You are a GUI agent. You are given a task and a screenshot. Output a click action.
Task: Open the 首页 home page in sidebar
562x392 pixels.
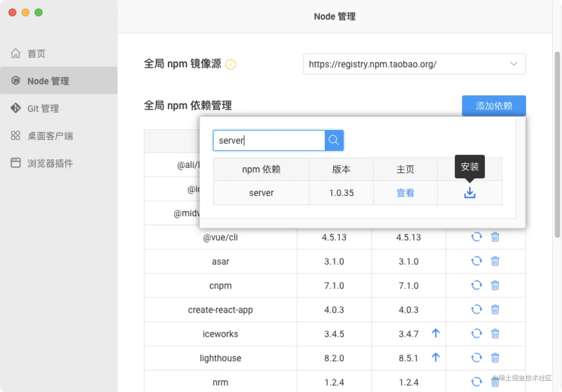[x=59, y=54]
